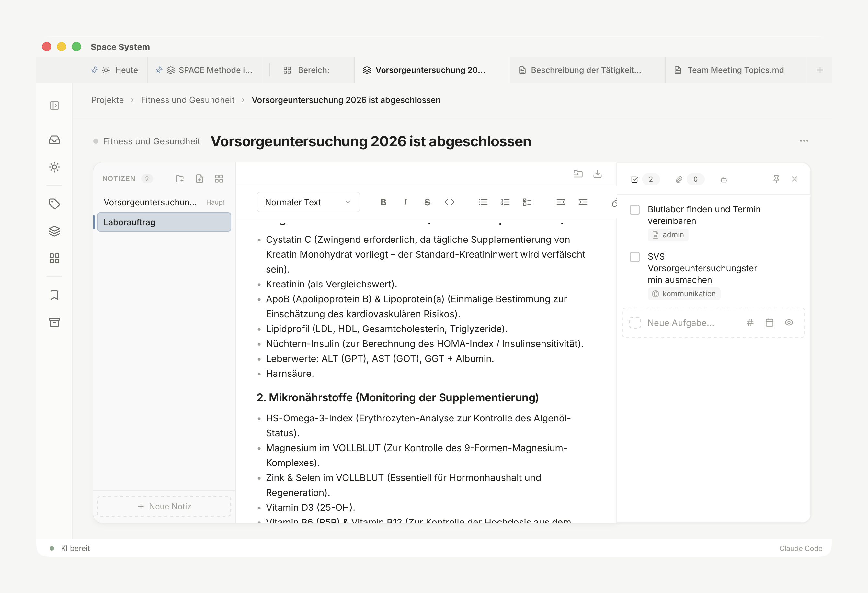Open the Bookmarks icon in sidebar
Viewport: 868px width, 593px height.
tap(54, 295)
